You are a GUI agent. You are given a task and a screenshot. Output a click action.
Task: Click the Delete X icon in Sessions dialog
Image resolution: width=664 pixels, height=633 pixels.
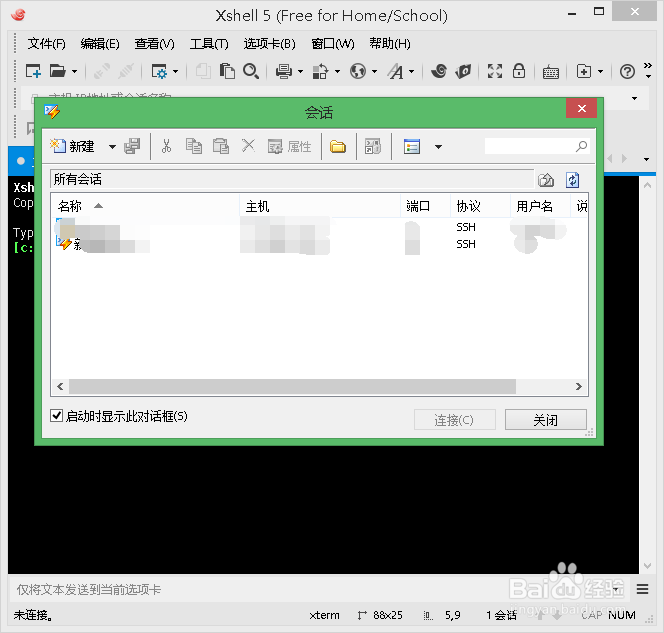pos(248,146)
